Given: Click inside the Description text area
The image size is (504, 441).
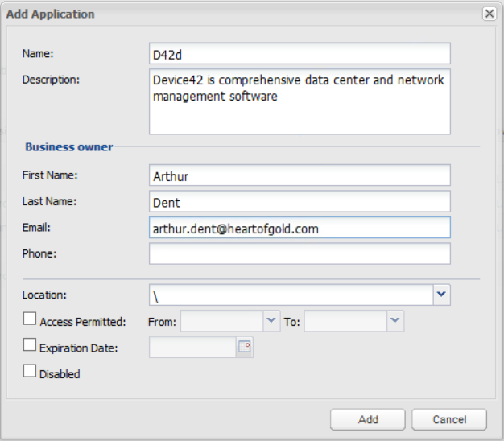Looking at the screenshot, I should click(300, 101).
